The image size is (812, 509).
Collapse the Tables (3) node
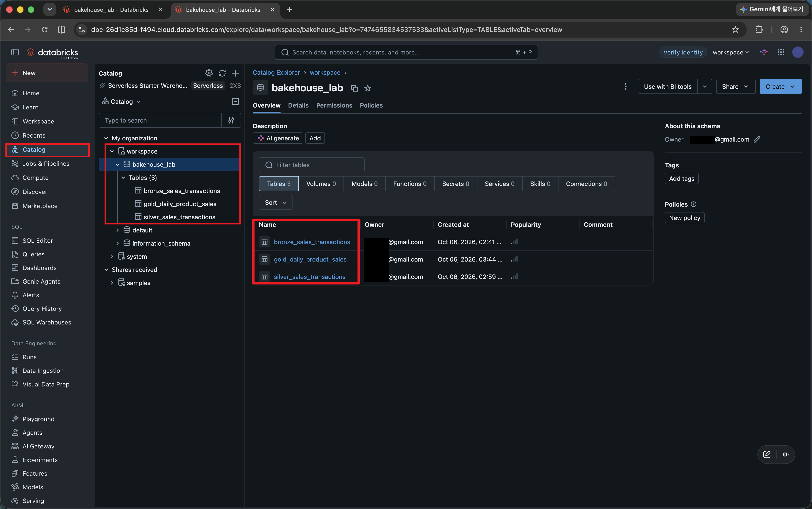click(x=123, y=178)
